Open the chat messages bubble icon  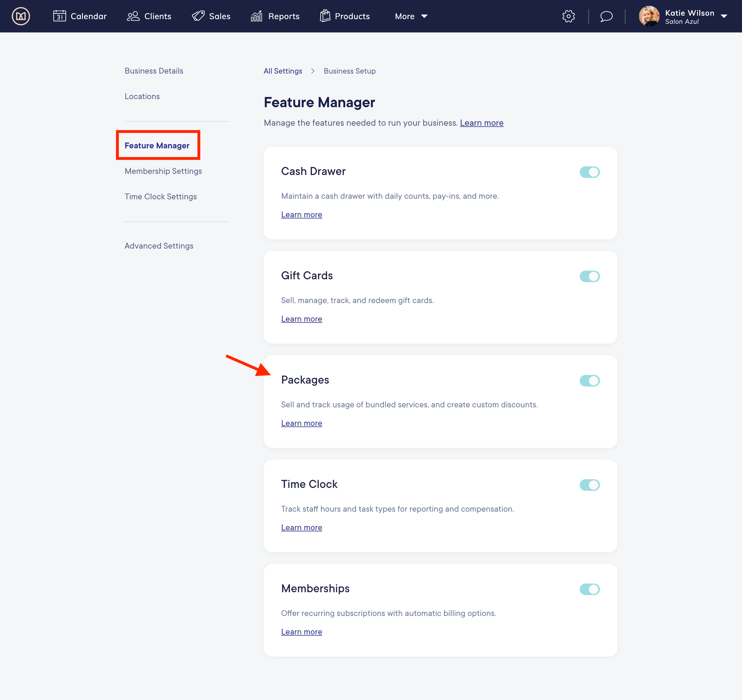(605, 16)
